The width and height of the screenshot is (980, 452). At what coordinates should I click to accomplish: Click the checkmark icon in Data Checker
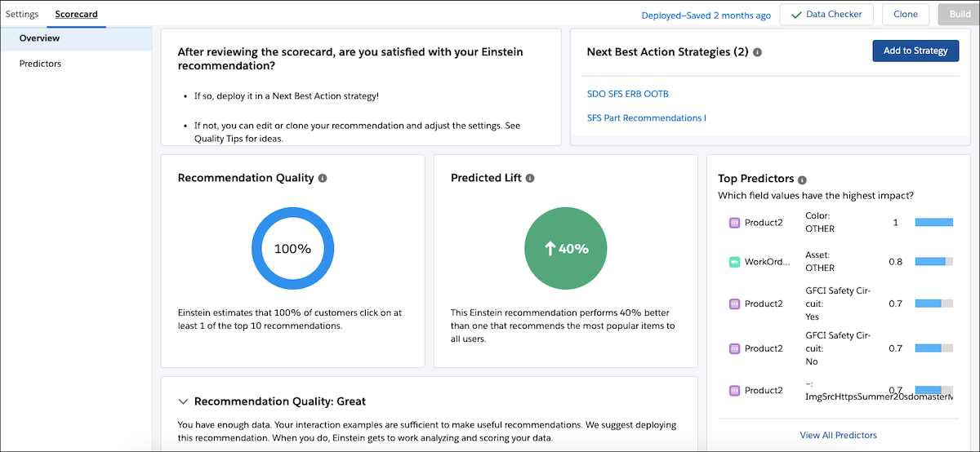[796, 15]
